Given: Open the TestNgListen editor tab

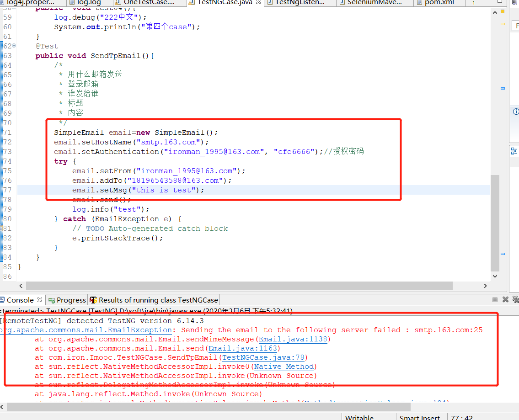Looking at the screenshot, I should [x=300, y=3].
